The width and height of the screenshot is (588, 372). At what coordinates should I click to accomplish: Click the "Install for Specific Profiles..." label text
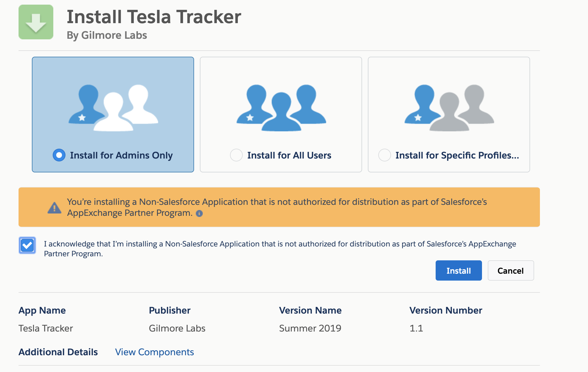(x=457, y=155)
